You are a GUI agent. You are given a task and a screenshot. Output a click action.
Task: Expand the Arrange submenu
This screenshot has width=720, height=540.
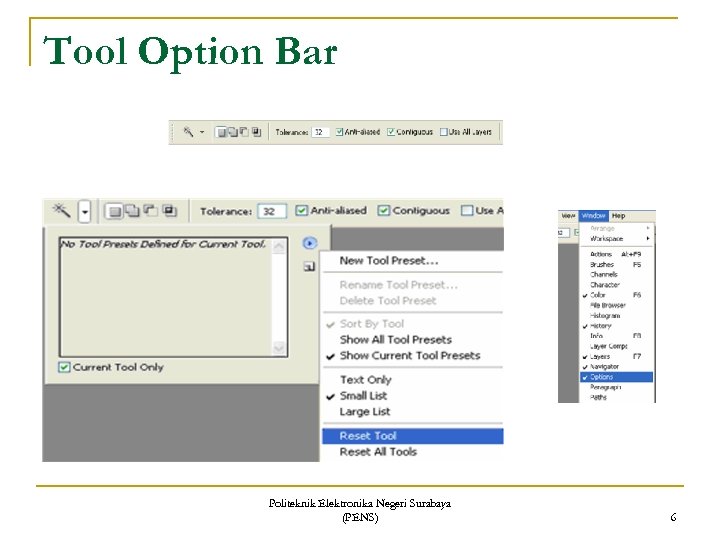(x=618, y=228)
